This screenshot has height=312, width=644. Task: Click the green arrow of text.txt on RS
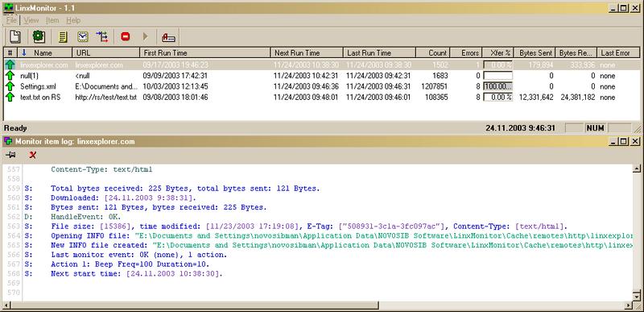pyautogui.click(x=10, y=97)
